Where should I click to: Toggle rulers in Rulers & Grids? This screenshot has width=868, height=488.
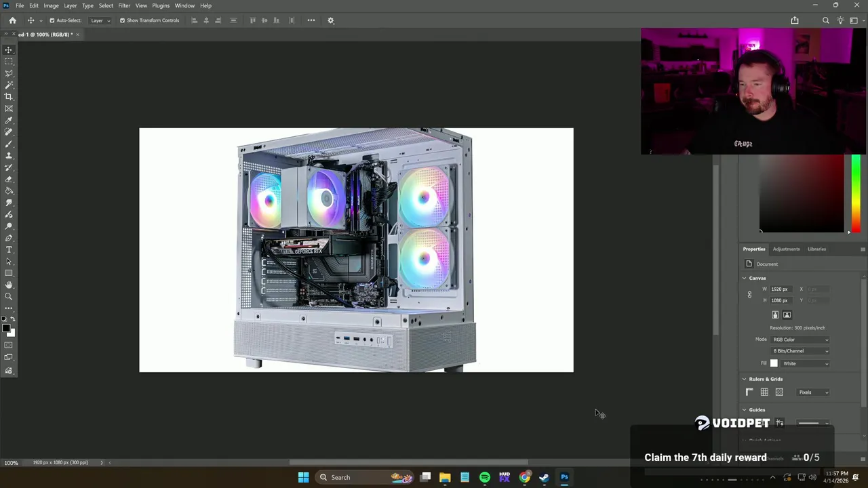pos(749,392)
